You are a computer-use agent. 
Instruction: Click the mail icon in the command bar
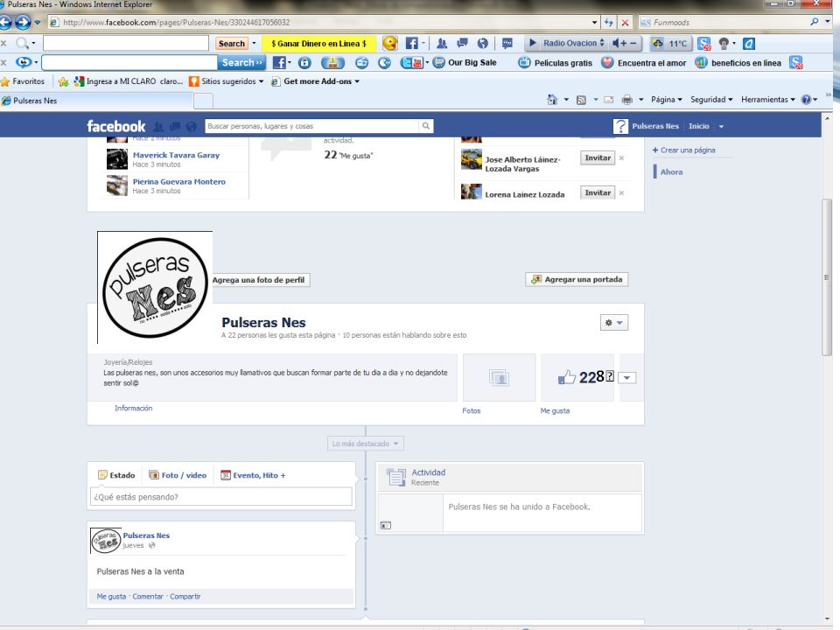[x=609, y=100]
